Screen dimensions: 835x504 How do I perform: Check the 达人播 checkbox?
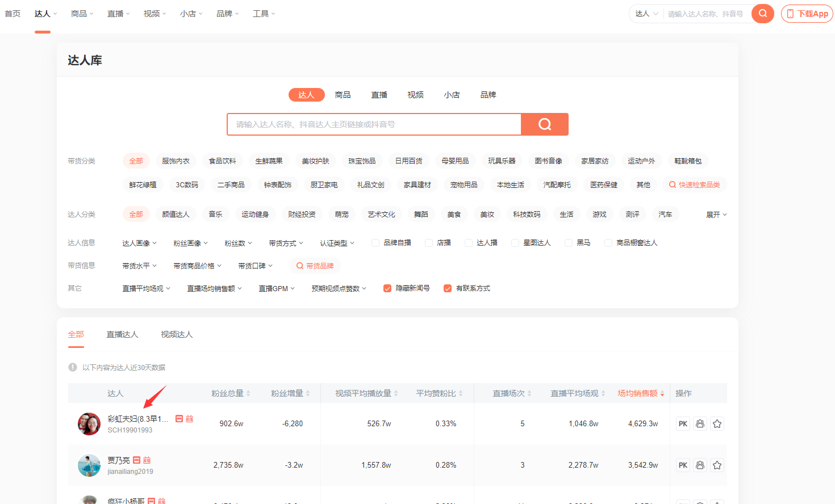pyautogui.click(x=469, y=243)
